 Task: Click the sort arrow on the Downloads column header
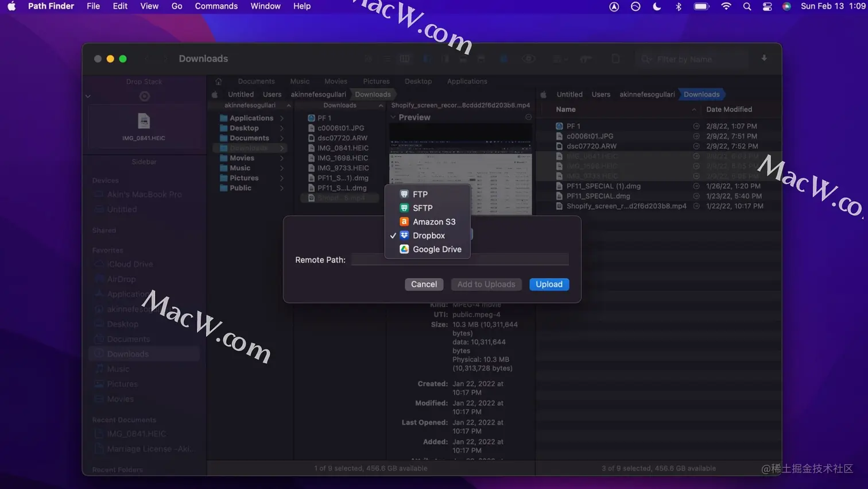click(381, 106)
